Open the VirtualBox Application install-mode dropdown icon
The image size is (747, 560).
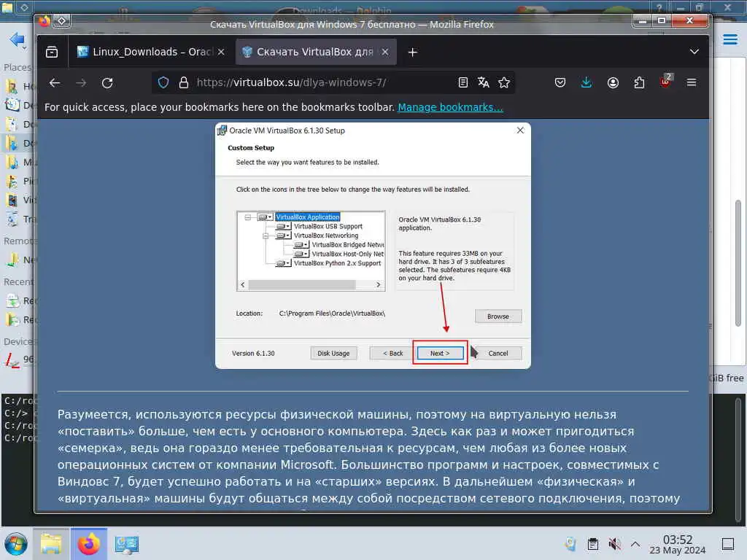[265, 217]
